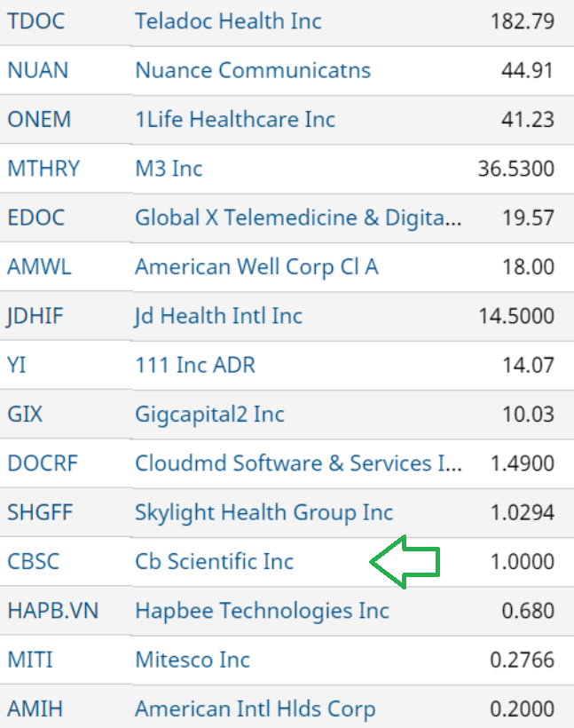Open the Teladoc Health Inc company link
The height and width of the screenshot is (728, 574).
click(228, 21)
